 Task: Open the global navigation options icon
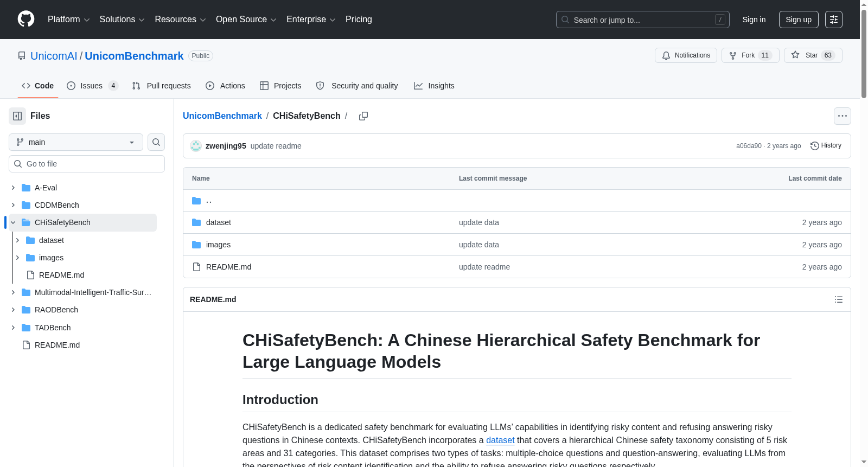click(x=834, y=20)
